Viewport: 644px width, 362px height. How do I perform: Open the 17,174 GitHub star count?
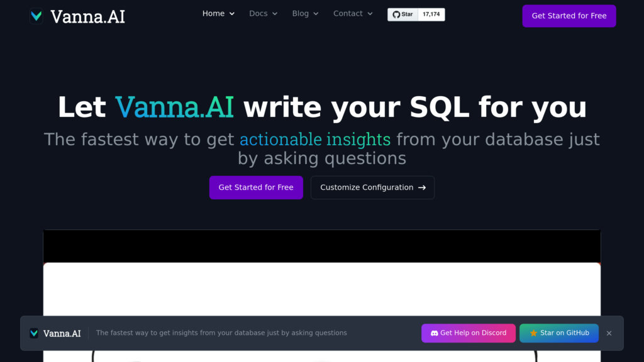pos(431,14)
